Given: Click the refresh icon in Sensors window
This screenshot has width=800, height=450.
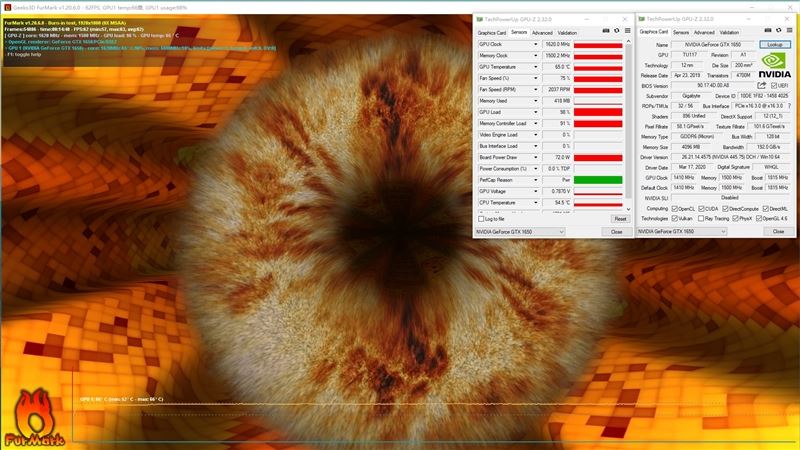Looking at the screenshot, I should 616,31.
